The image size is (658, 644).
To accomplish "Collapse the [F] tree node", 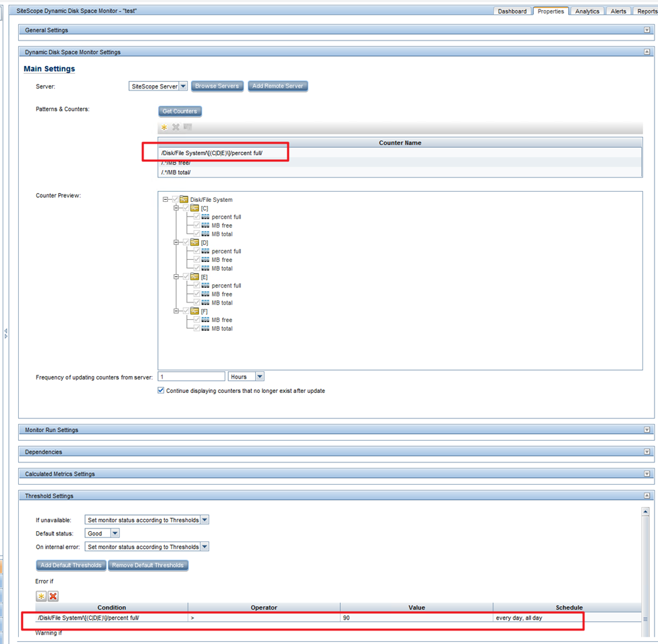I will (x=176, y=311).
